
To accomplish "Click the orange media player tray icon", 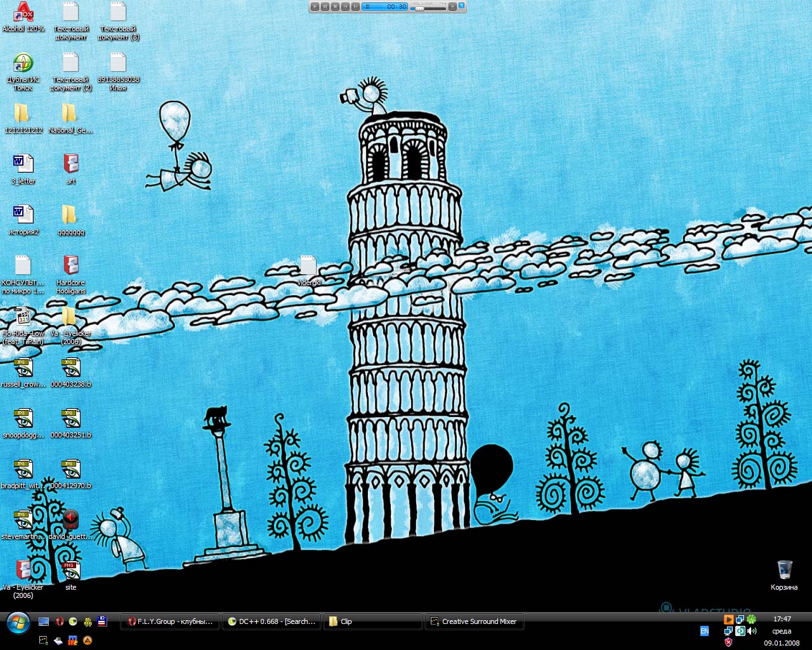I will click(x=729, y=619).
